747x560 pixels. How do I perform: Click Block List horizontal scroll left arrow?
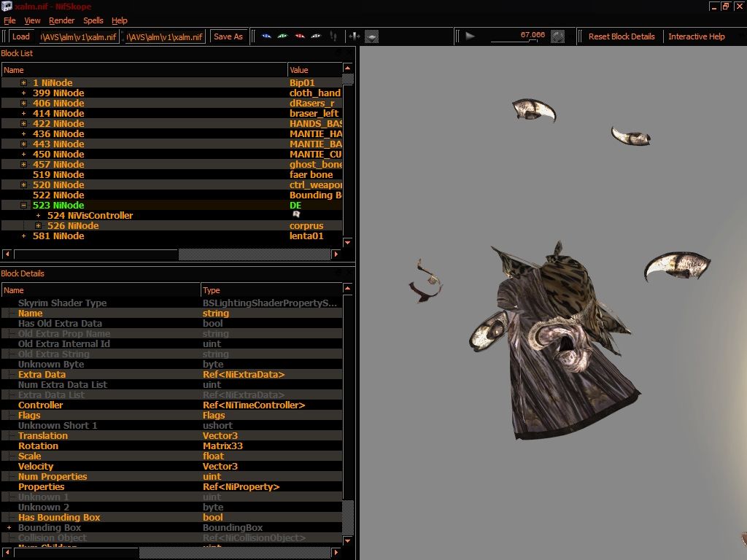coord(7,254)
